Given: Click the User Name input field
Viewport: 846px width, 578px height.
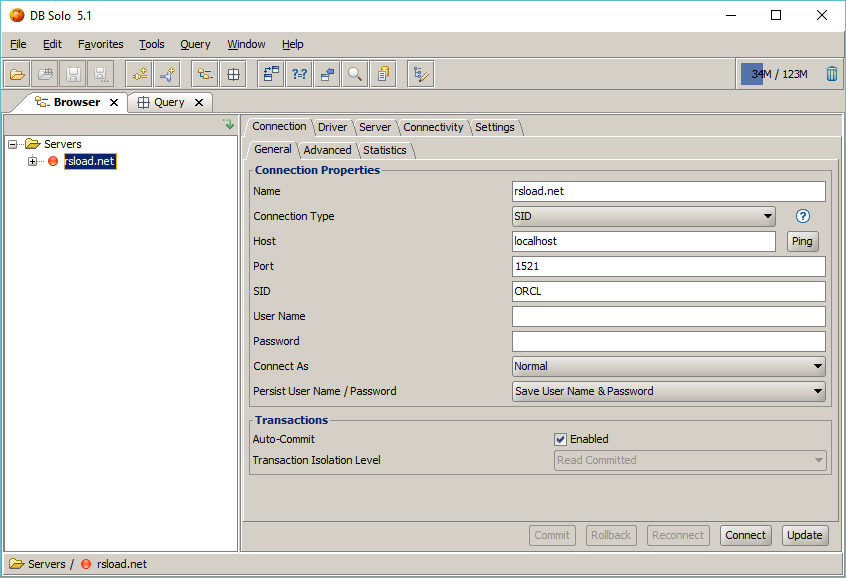Looking at the screenshot, I should point(668,316).
